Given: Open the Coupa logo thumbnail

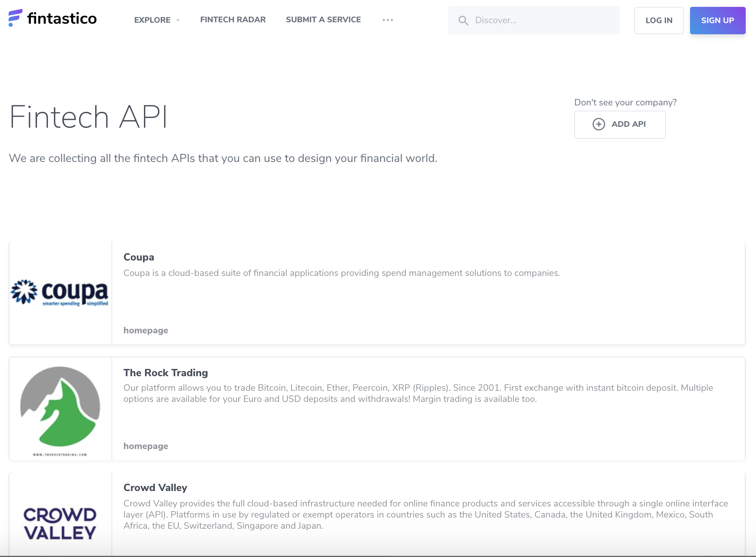Looking at the screenshot, I should click(60, 293).
